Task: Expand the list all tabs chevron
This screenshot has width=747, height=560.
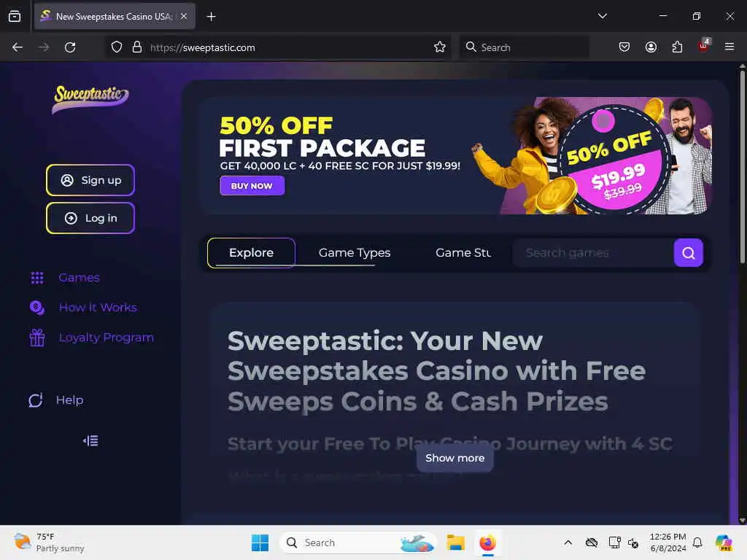Action: coord(602,16)
